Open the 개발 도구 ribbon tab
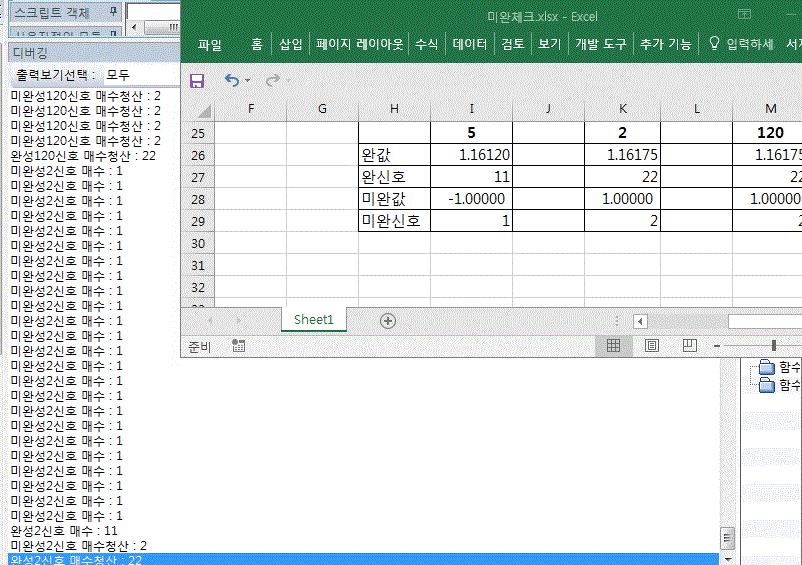 (600, 44)
